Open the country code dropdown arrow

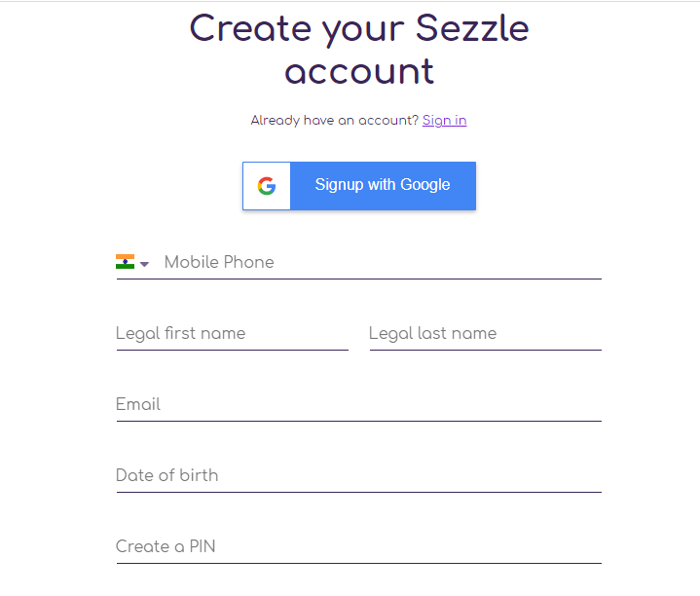pos(144,264)
